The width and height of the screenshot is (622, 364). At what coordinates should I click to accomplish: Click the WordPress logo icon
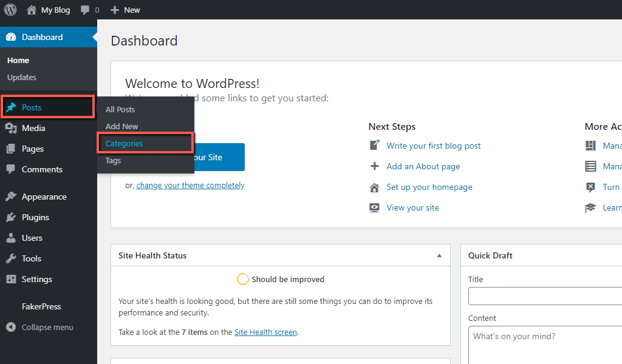tap(10, 10)
